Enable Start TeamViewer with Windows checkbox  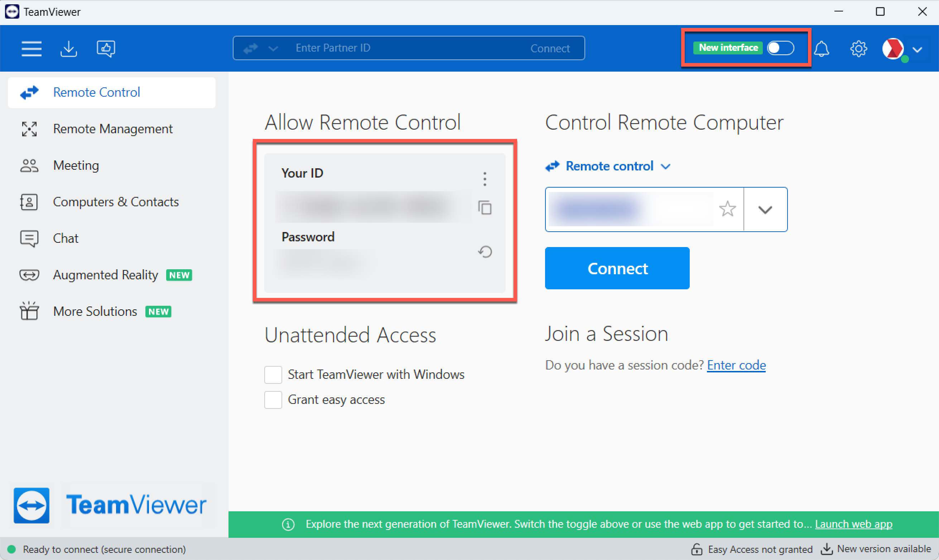[x=273, y=373]
